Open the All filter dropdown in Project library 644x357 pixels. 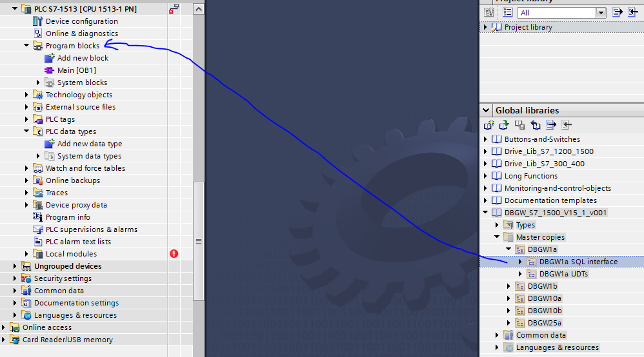pyautogui.click(x=601, y=13)
